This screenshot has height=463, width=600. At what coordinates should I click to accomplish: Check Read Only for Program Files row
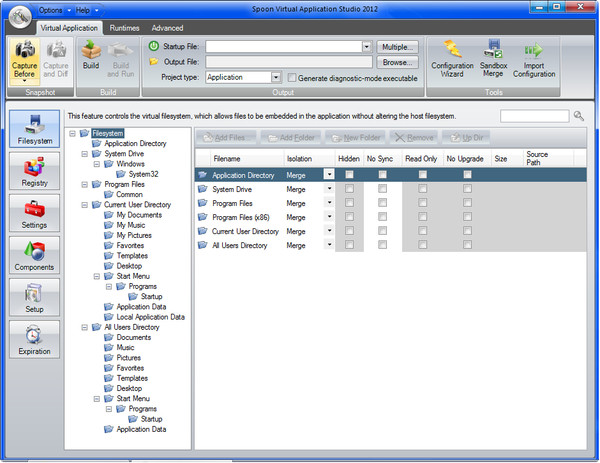[422, 202]
